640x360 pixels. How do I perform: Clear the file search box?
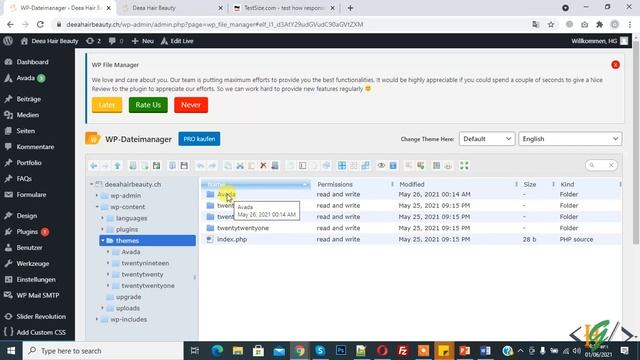(x=611, y=165)
